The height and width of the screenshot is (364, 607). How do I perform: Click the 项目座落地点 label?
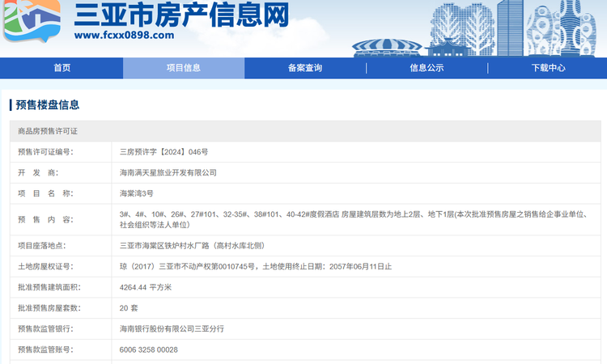coord(42,246)
